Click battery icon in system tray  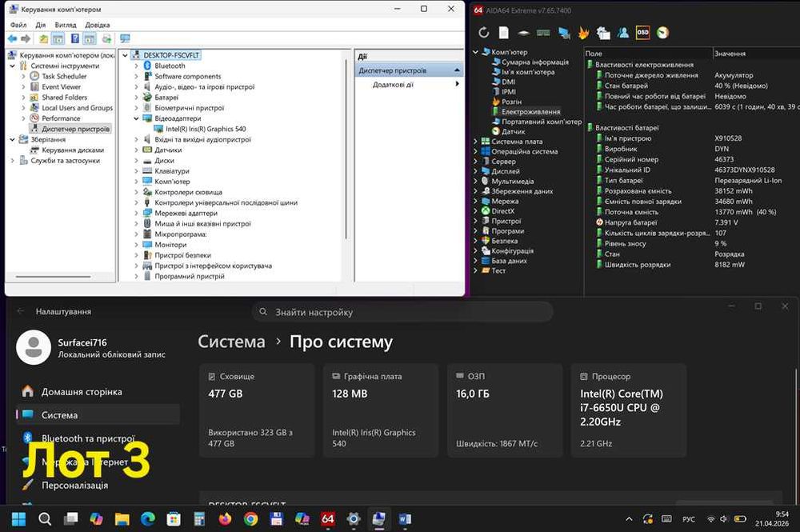tap(740, 518)
